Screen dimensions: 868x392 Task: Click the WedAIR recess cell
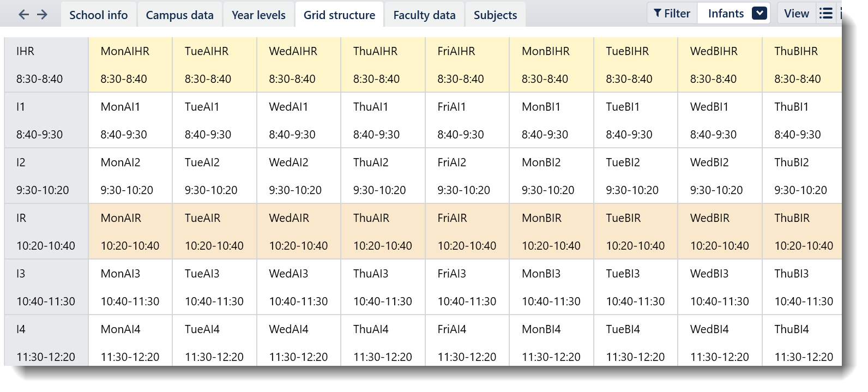coord(299,232)
